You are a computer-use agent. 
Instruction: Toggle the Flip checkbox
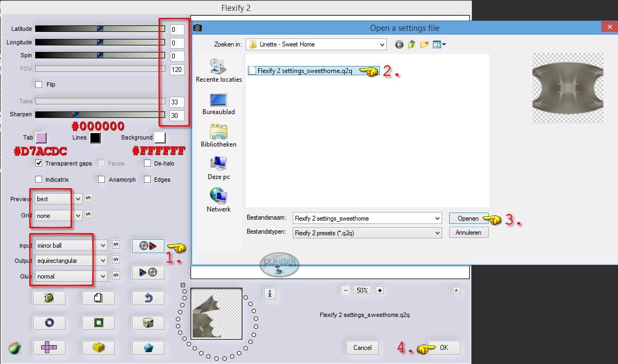(x=38, y=84)
